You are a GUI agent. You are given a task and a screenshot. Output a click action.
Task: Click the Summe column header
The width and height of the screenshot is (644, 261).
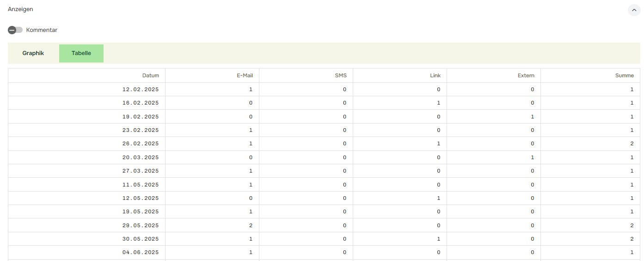click(624, 75)
